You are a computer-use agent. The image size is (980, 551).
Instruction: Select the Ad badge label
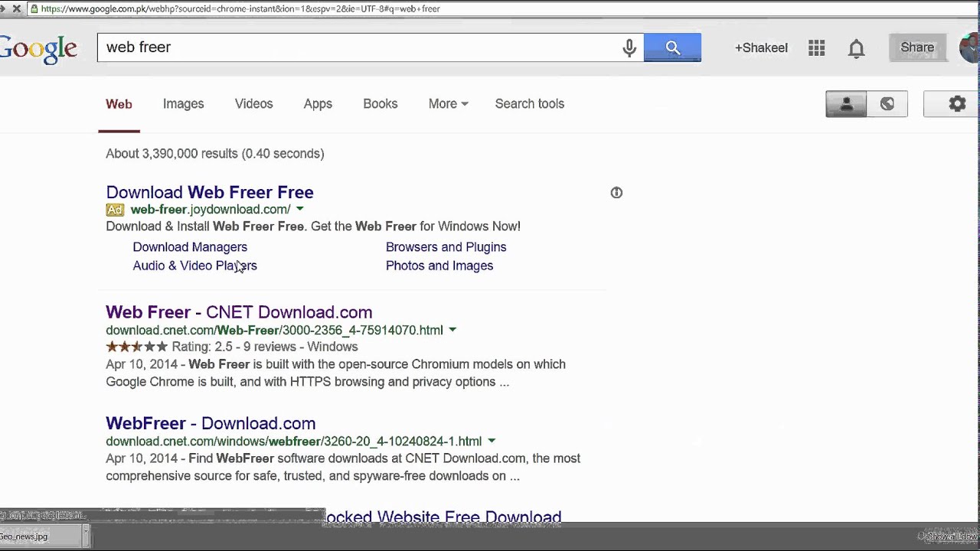[115, 210]
